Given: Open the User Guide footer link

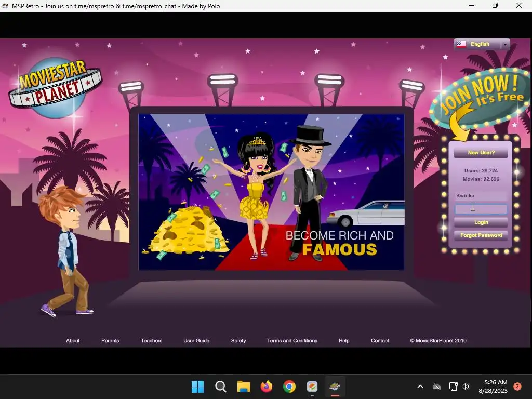Looking at the screenshot, I should tap(196, 341).
